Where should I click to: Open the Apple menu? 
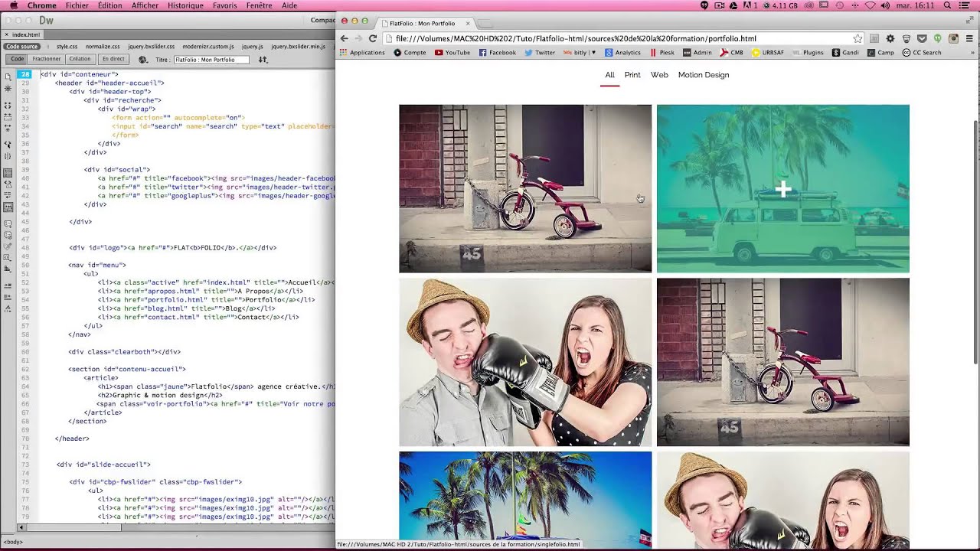(13, 5)
